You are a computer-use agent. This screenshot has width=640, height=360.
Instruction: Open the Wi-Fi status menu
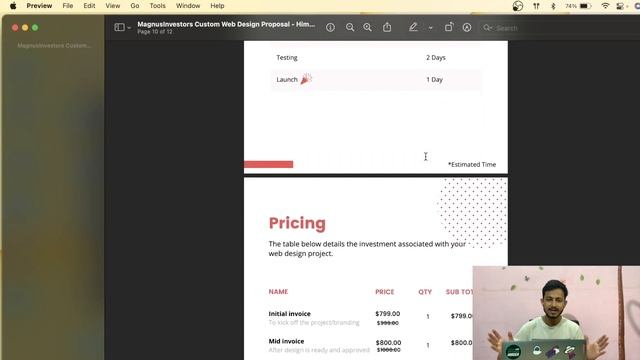pos(605,6)
